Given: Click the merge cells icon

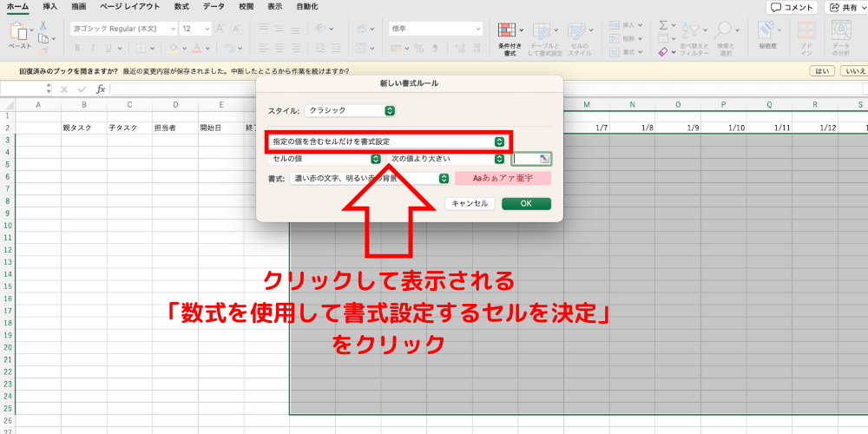Looking at the screenshot, I should [361, 48].
